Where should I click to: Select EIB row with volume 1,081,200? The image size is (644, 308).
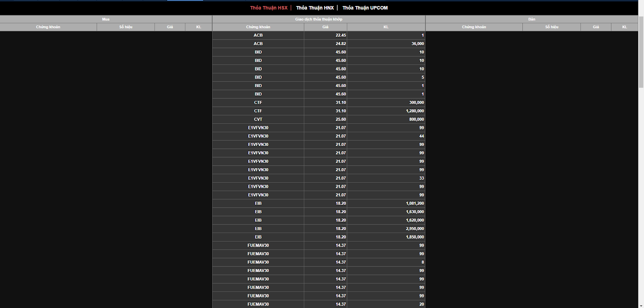click(x=319, y=204)
